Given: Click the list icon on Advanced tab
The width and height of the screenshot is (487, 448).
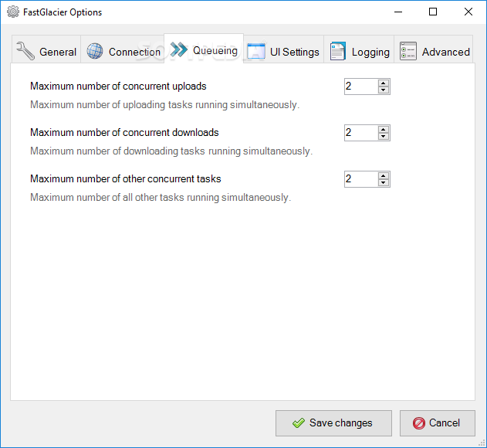Looking at the screenshot, I should click(x=408, y=51).
